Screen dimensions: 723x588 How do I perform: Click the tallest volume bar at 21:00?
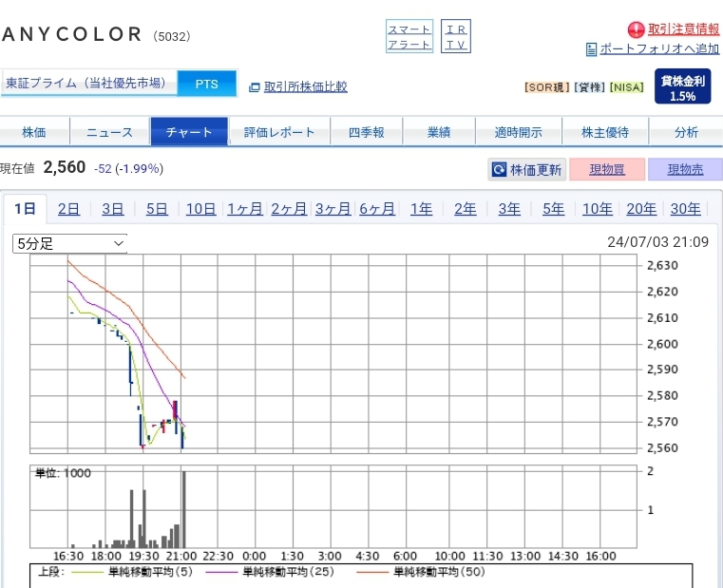pos(184,509)
